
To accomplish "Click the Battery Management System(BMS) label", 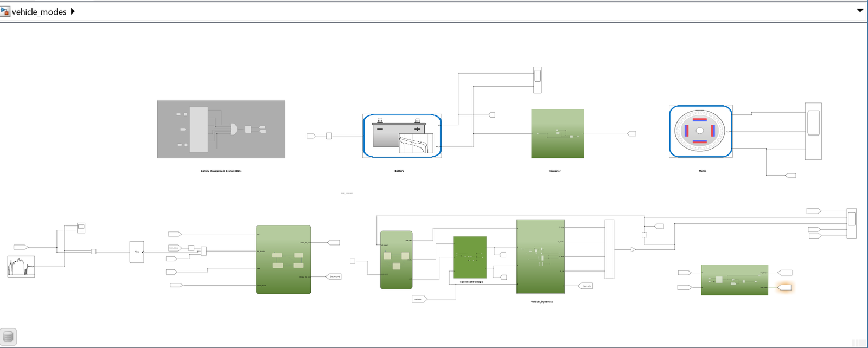I will pyautogui.click(x=221, y=171).
